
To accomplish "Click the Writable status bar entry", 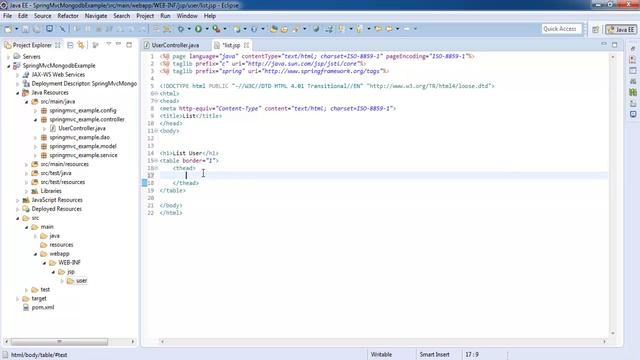I will point(381,355).
